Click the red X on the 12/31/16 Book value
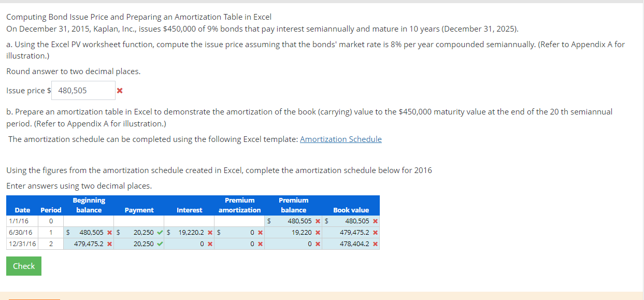The image size is (644, 300). point(375,244)
